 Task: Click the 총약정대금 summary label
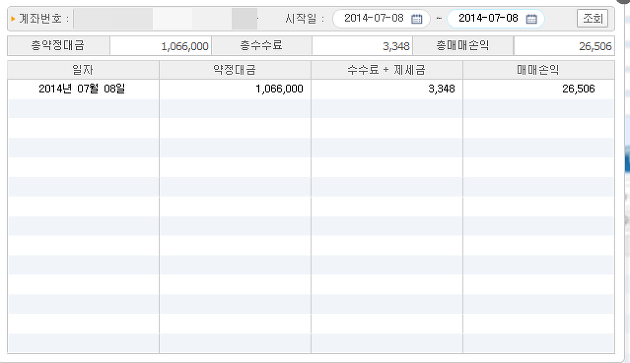(59, 45)
